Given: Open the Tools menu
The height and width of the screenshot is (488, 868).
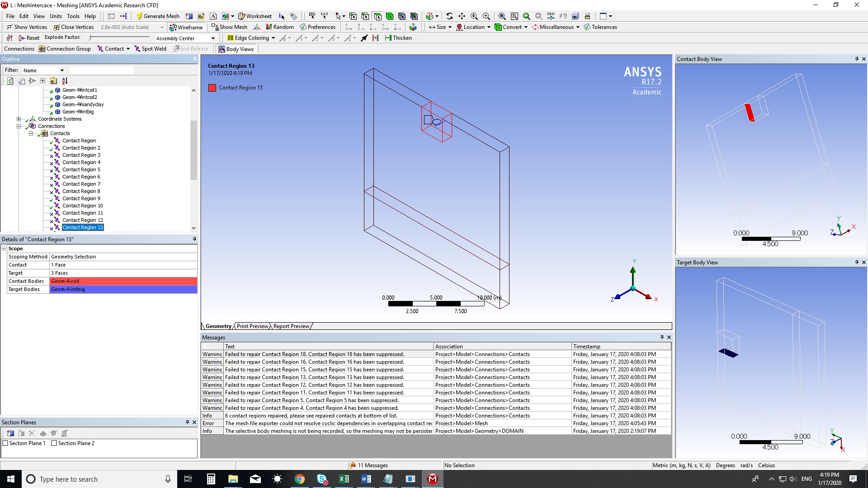Looking at the screenshot, I should [x=73, y=16].
